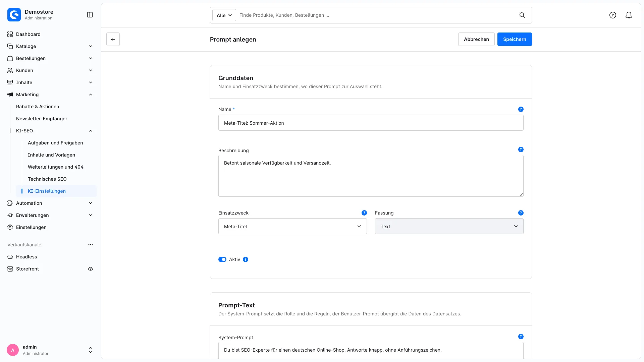The height and width of the screenshot is (362, 644).
Task: Open Aufgaben und Freigaben
Action: coord(55,143)
